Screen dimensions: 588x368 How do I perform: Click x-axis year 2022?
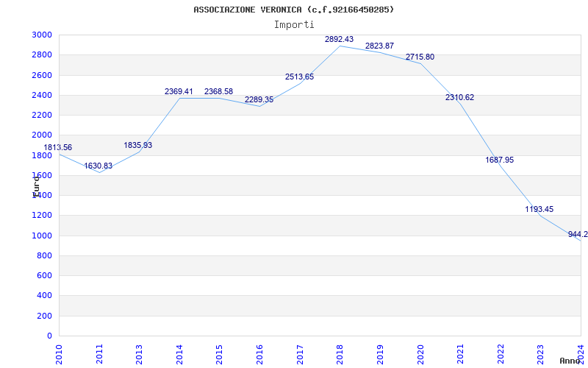(x=501, y=355)
